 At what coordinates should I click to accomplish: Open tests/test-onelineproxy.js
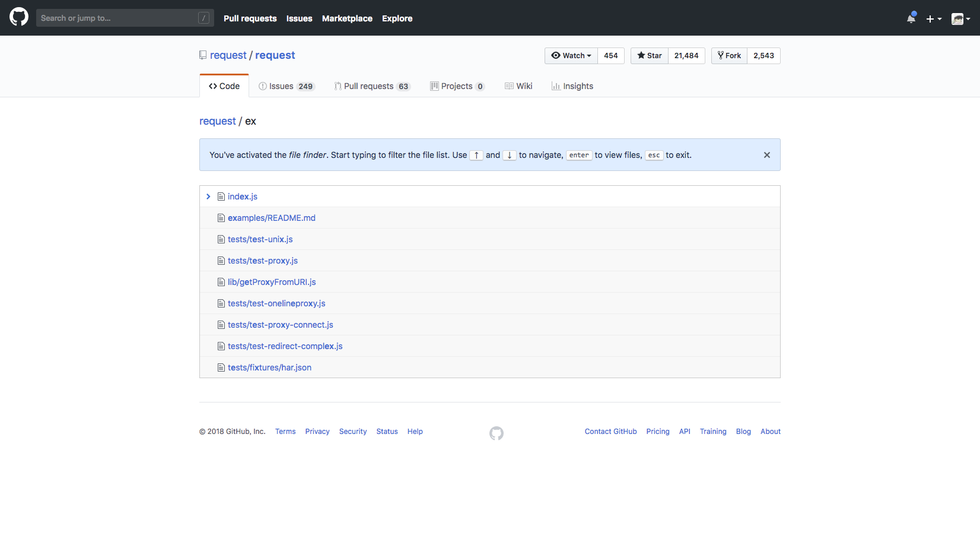[x=276, y=303]
